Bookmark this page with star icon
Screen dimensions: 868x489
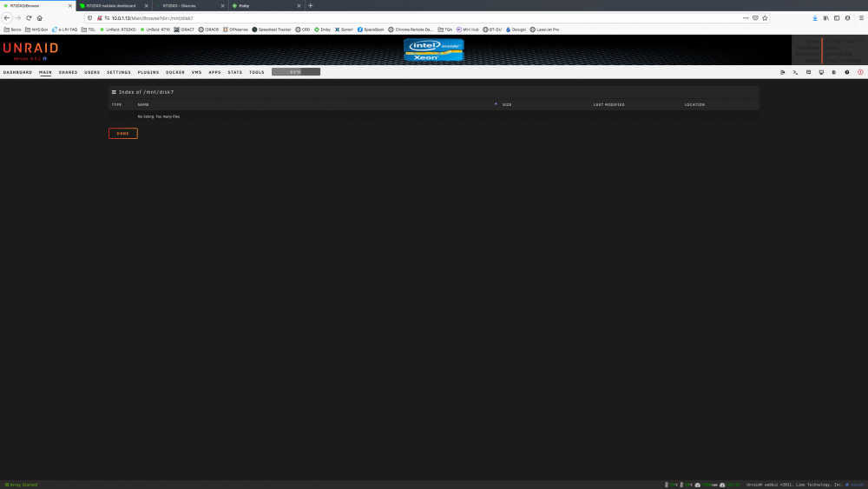[x=765, y=17]
